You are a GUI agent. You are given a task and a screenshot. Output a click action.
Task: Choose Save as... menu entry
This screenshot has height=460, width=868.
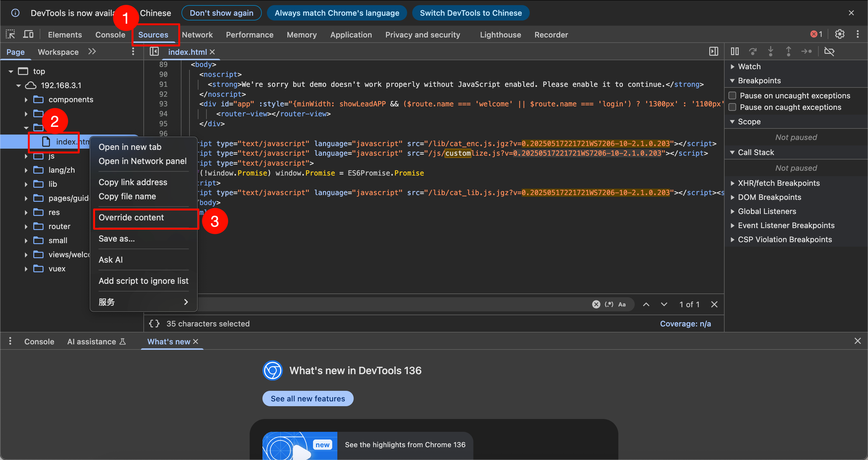tap(143, 239)
